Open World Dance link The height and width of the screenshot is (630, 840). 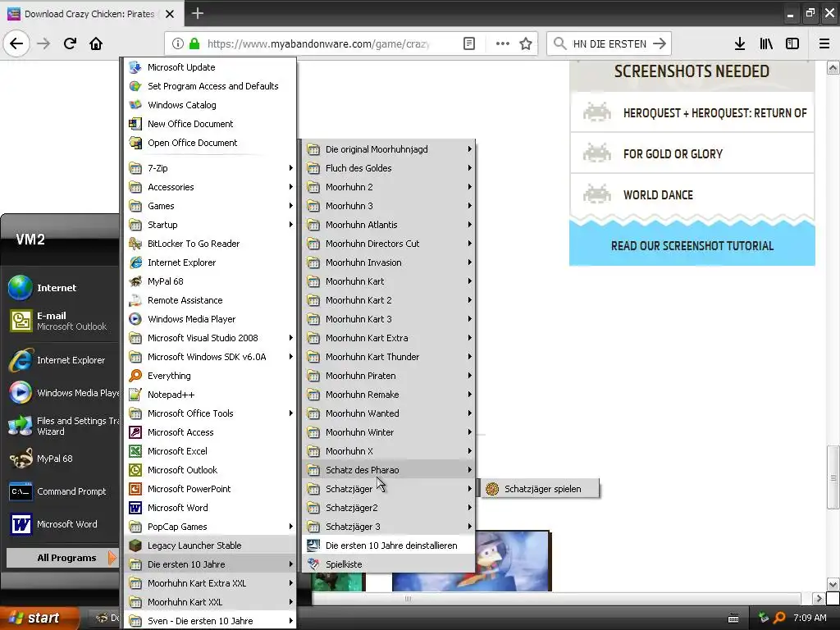point(692,195)
